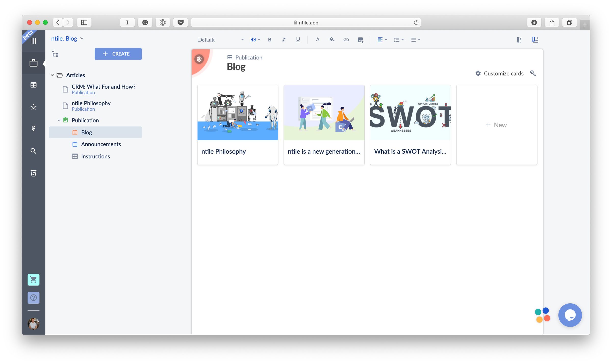Click the tree structure view icon

[x=55, y=54]
